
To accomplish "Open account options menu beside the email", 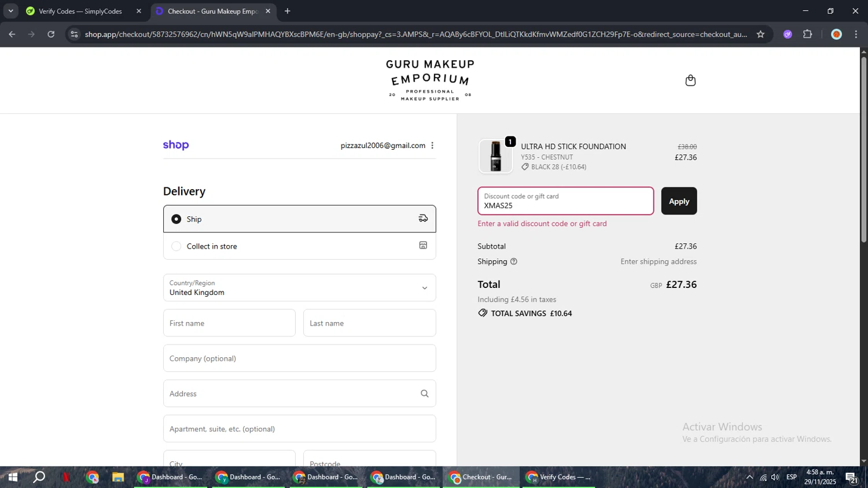I will pyautogui.click(x=432, y=146).
